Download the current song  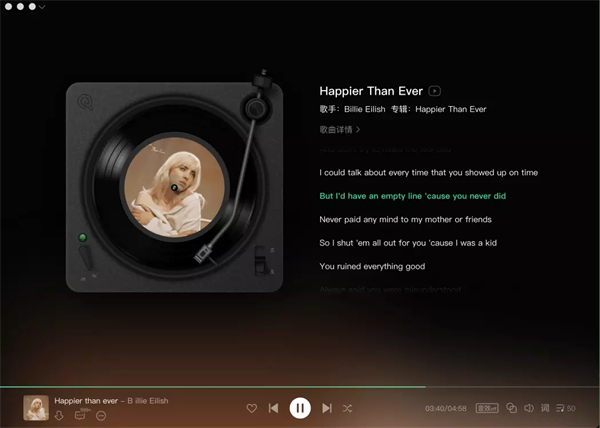59,416
